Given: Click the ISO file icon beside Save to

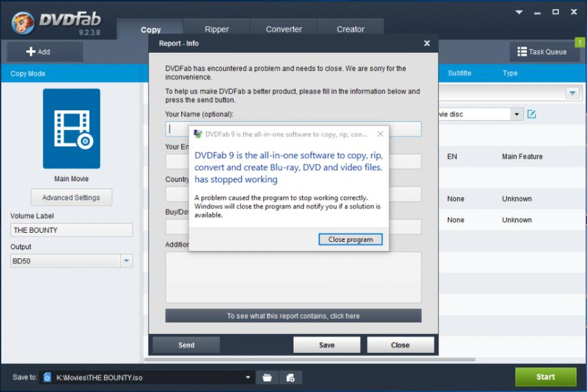Looking at the screenshot, I should [x=47, y=378].
